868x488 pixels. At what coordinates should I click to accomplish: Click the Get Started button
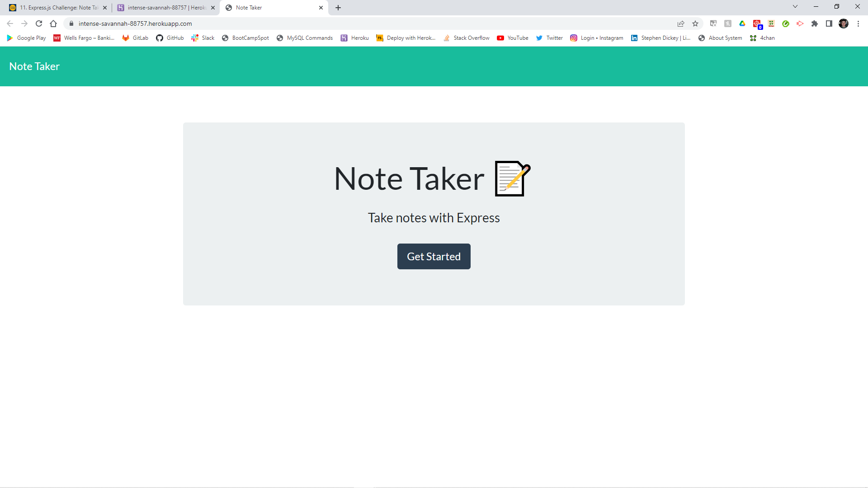434,256
